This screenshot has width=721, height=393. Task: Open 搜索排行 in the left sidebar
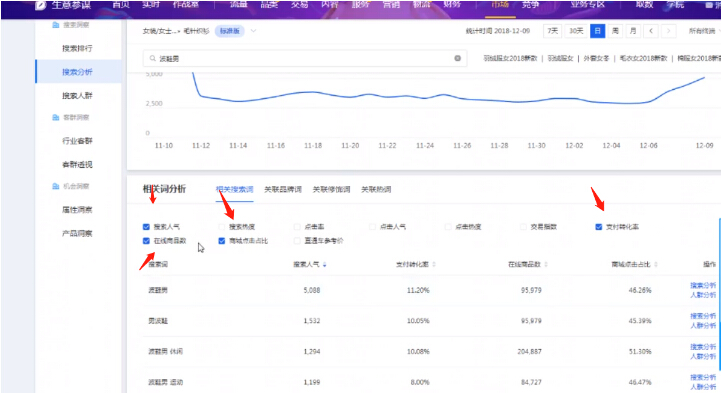pyautogui.click(x=77, y=48)
